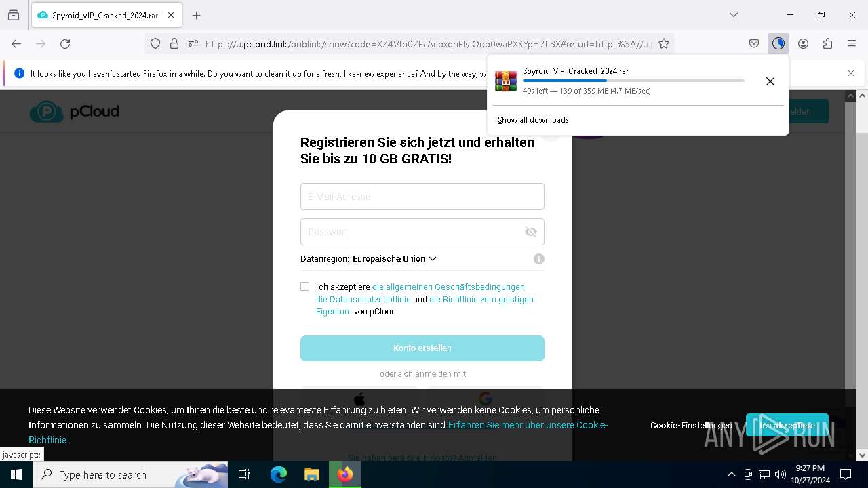Open Firefox recent browsing view icon
Viewport: 868px width, 488px height.
coord(14,15)
